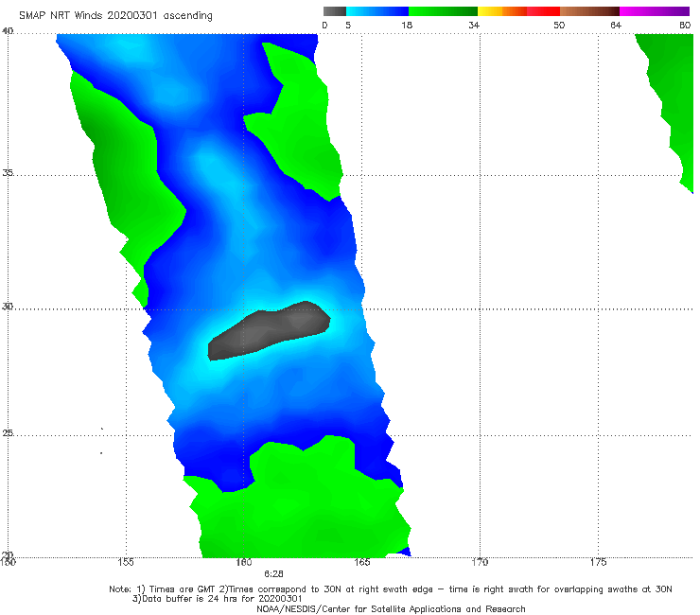This screenshot has width=700, height=615.
Task: Click the 'NOAA/NESDIS/Center for Satellite Applications and Research' credit
Action: tap(391, 609)
